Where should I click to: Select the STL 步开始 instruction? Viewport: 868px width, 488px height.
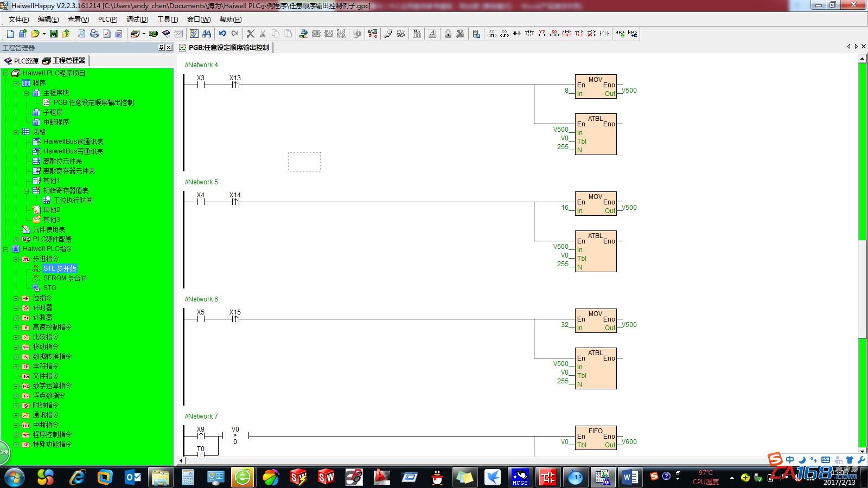[x=60, y=268]
